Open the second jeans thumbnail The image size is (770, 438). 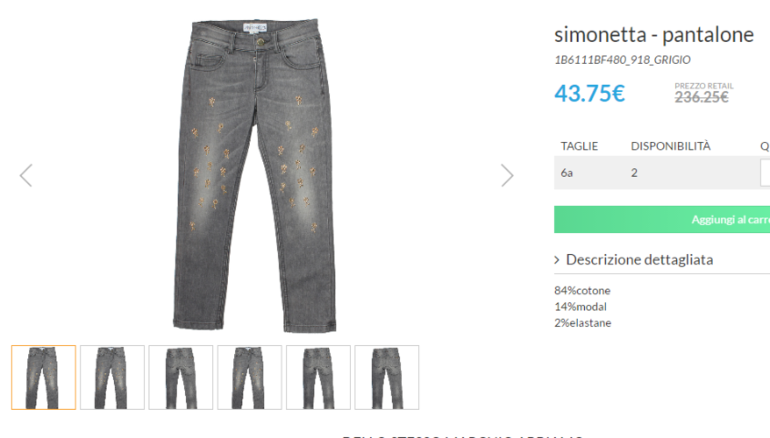point(112,377)
